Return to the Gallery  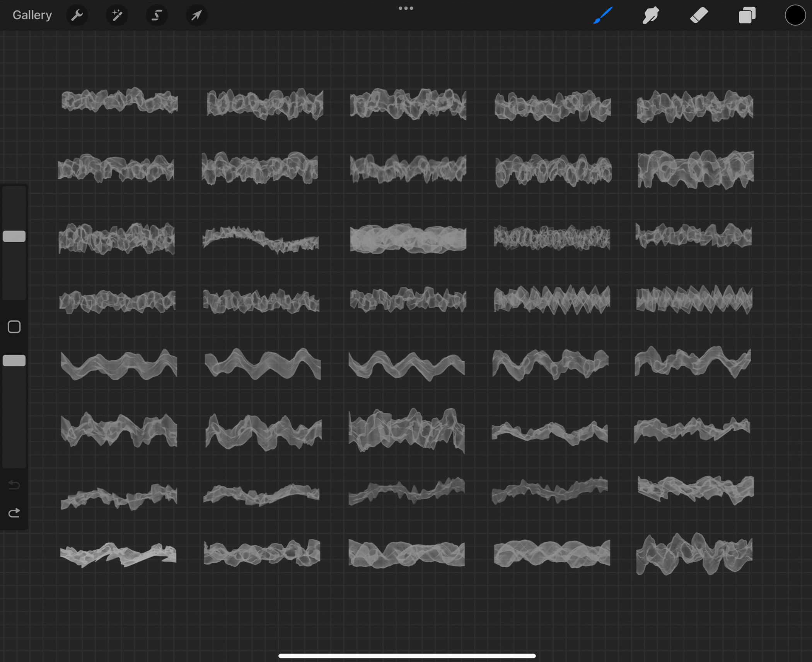32,14
